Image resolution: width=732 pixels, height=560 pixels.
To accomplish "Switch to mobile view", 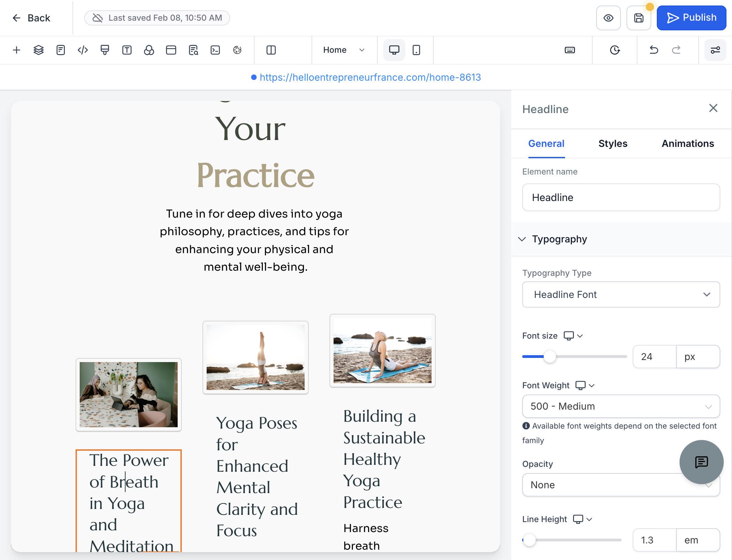I will pyautogui.click(x=416, y=50).
